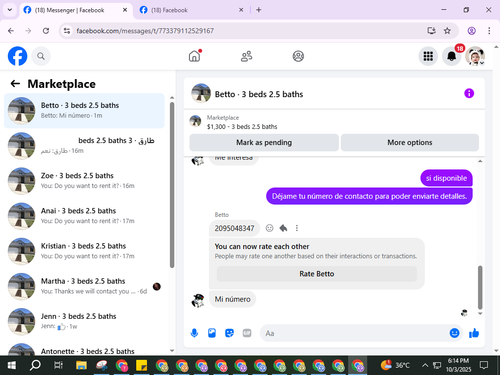Image resolution: width=500 pixels, height=375 pixels.
Task: Open the tab search dropdown arrow
Action: (10, 10)
